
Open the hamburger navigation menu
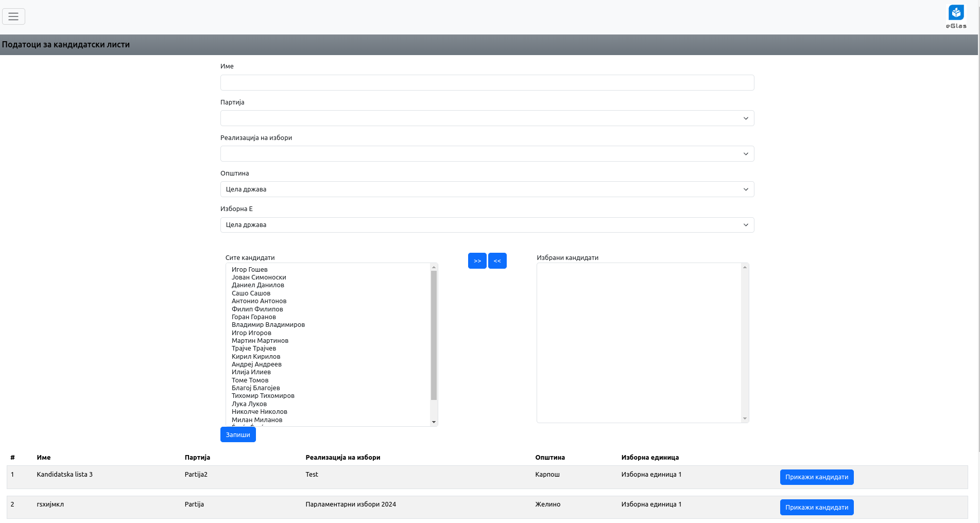13,16
